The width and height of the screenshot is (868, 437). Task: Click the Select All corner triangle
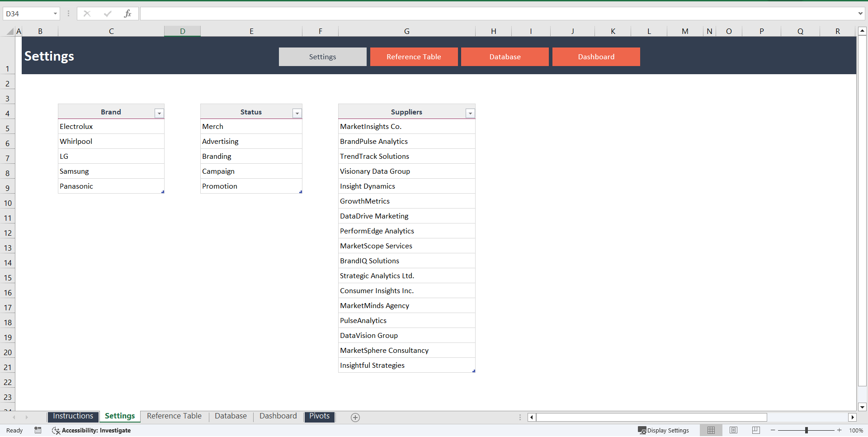10,31
